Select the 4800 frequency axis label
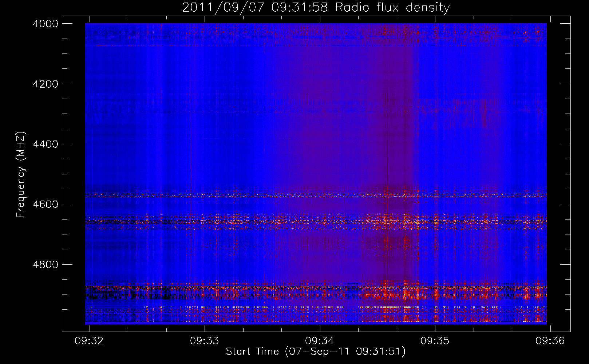589x364 pixels. pyautogui.click(x=46, y=265)
